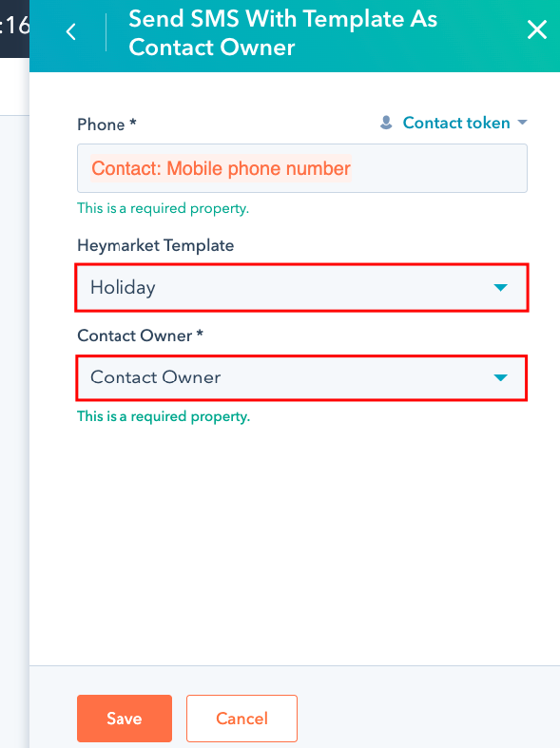Click the dark bar showing 16
Screen dimensions: 560x748
(15, 29)
